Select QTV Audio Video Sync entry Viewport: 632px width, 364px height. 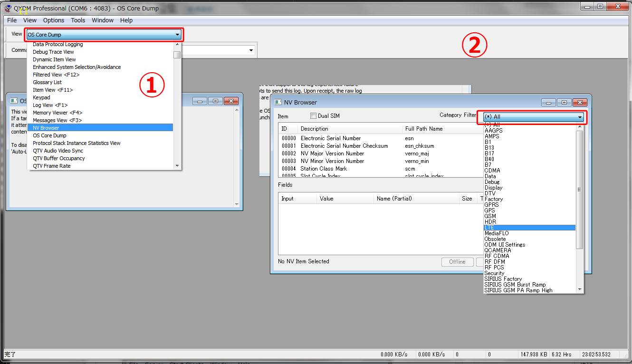coord(58,151)
